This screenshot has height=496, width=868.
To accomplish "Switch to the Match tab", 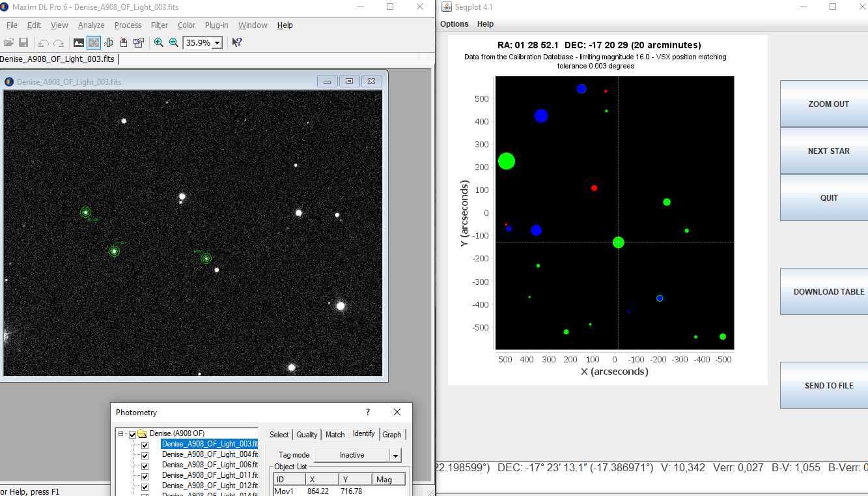I will pyautogui.click(x=335, y=435).
